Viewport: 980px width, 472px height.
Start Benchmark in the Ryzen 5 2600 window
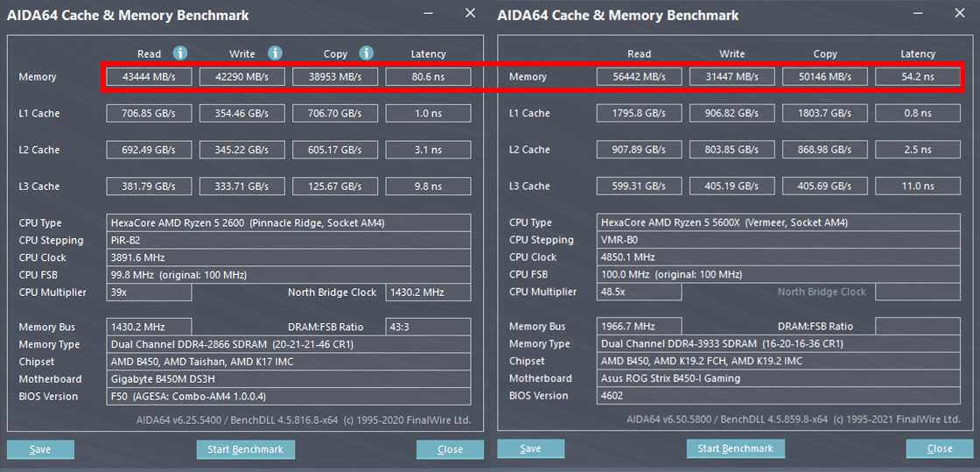[x=245, y=449]
